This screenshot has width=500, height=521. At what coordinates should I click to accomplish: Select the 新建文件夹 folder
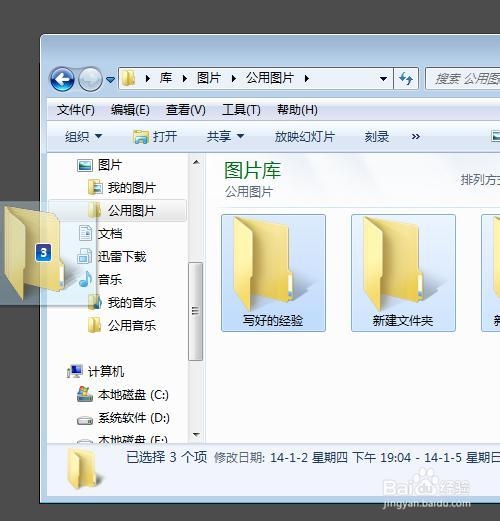click(x=403, y=273)
